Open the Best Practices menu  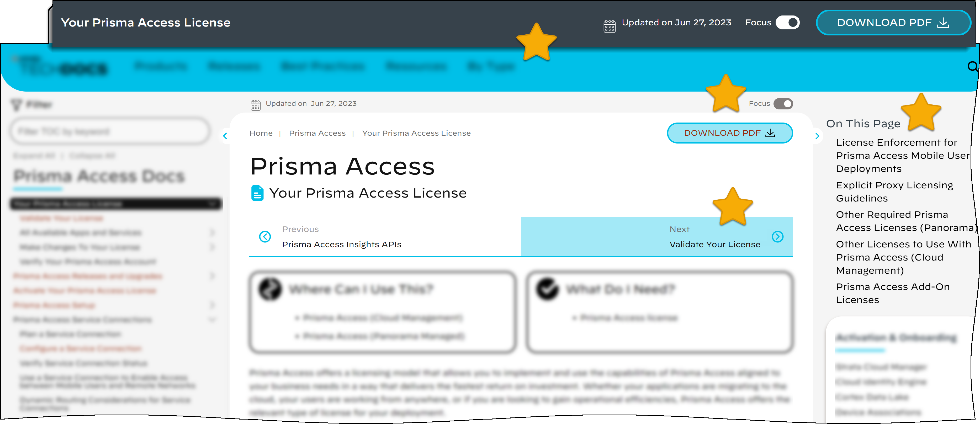[x=323, y=66]
